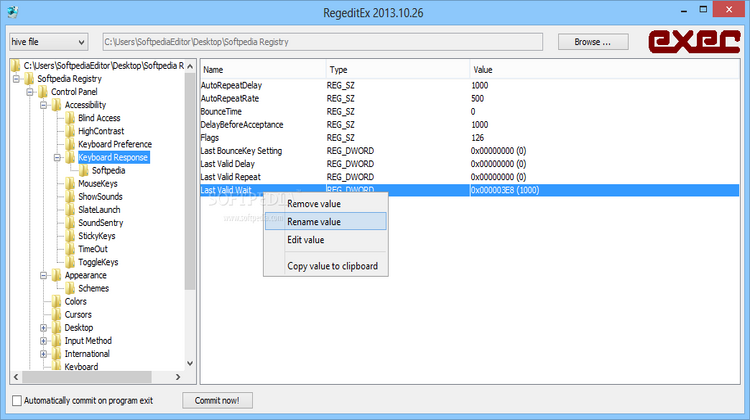Select the Last BounceKey Setting row

pyautogui.click(x=470, y=151)
